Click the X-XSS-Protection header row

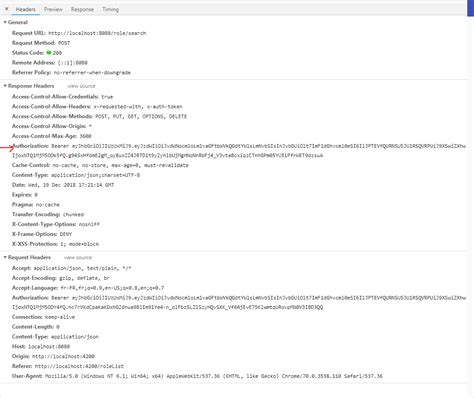[x=55, y=244]
